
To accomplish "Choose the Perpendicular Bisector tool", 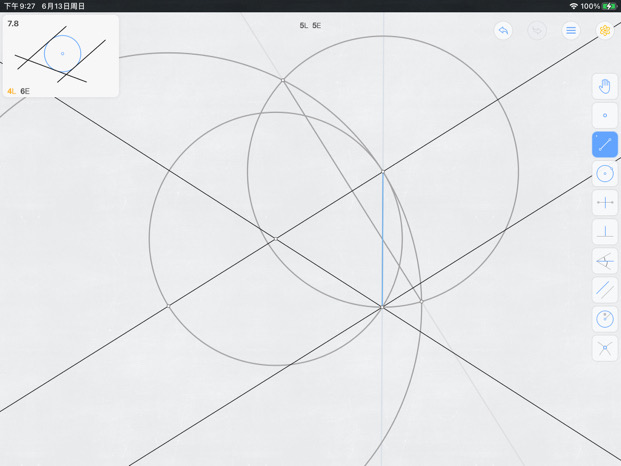I will point(605,203).
